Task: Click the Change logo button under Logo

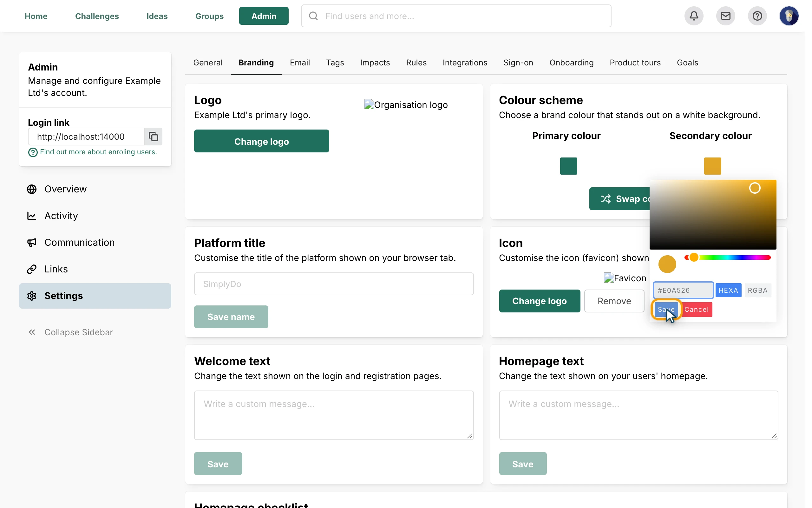Action: pyautogui.click(x=261, y=141)
